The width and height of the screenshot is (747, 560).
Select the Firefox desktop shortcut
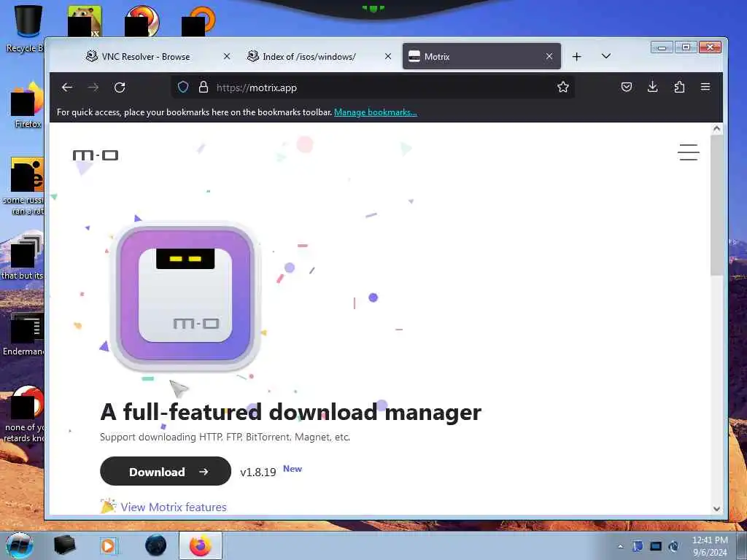(28, 105)
